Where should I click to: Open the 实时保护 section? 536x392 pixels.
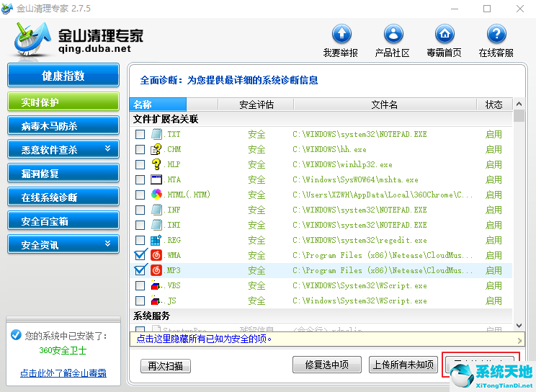coord(63,102)
